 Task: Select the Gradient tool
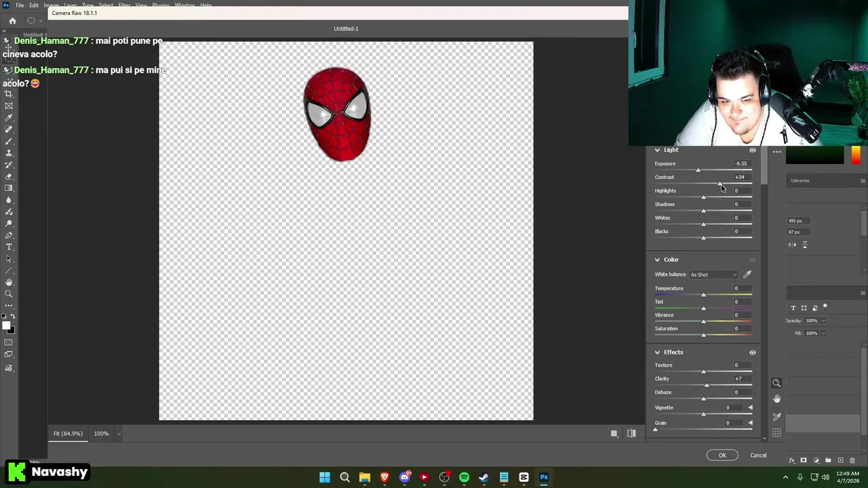pos(9,188)
